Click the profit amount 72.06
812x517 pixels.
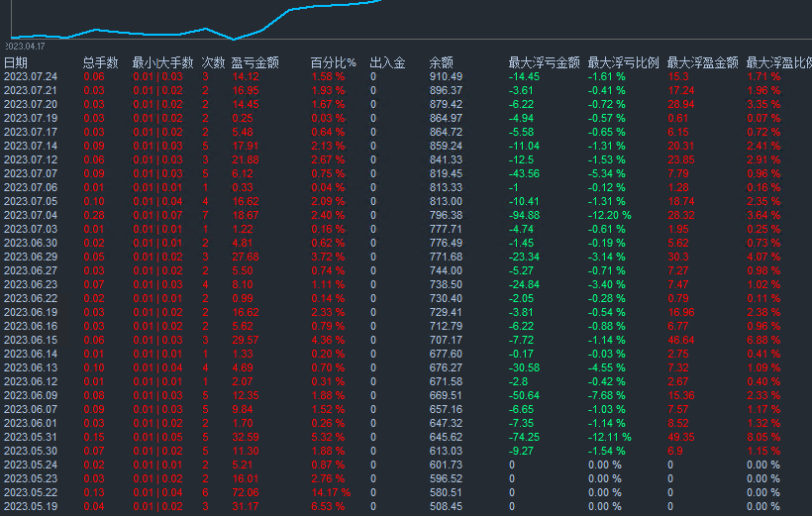pos(246,492)
